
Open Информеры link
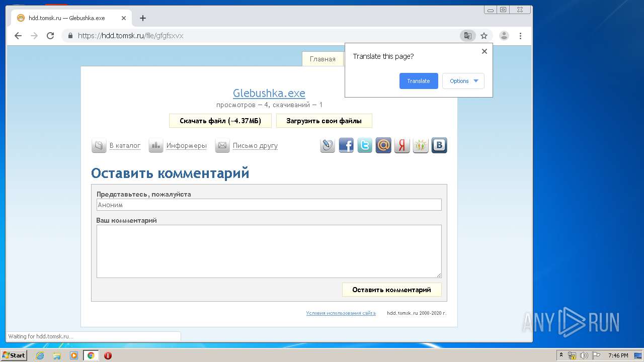pos(187,146)
